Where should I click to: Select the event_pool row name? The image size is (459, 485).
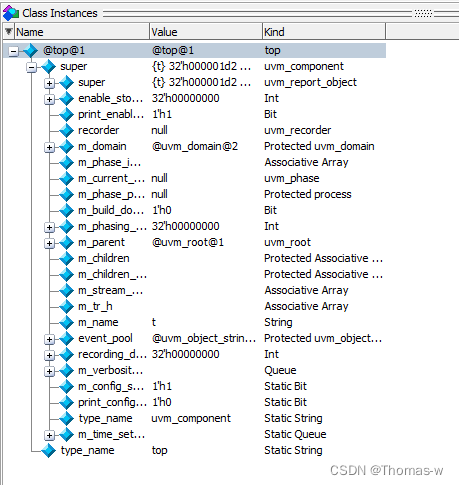point(105,338)
